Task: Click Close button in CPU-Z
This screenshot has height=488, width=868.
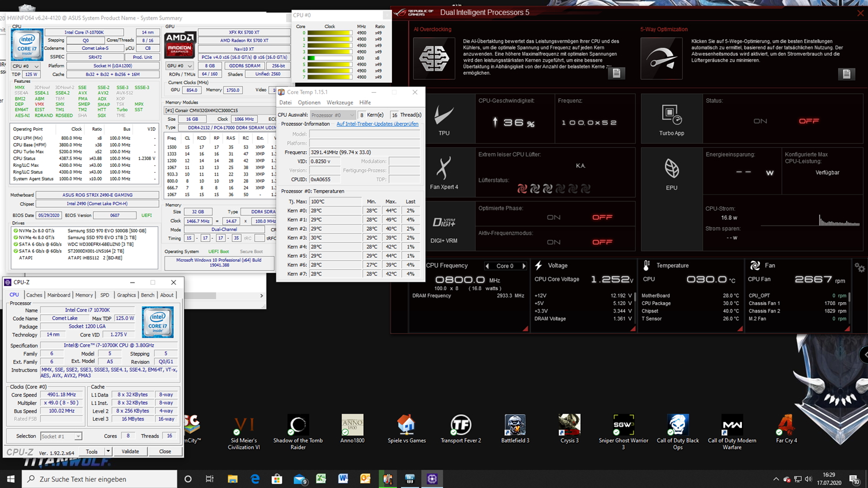Action: click(165, 452)
